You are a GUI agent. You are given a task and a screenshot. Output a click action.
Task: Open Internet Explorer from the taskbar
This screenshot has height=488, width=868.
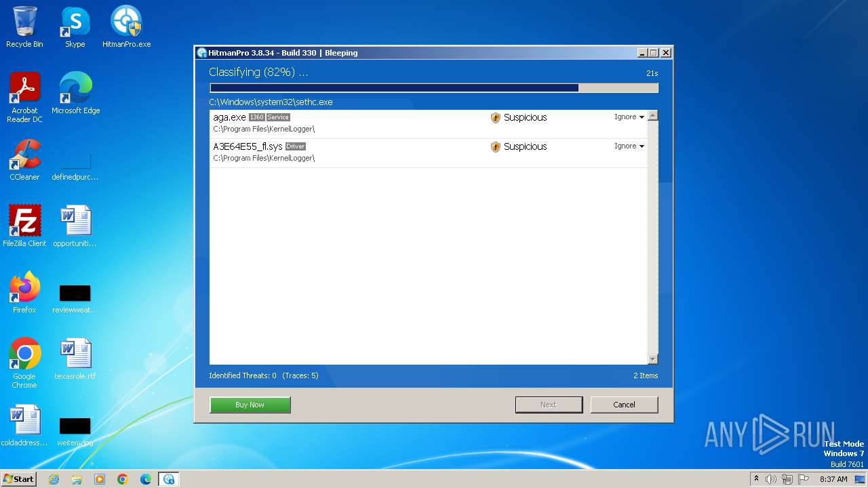(x=54, y=479)
